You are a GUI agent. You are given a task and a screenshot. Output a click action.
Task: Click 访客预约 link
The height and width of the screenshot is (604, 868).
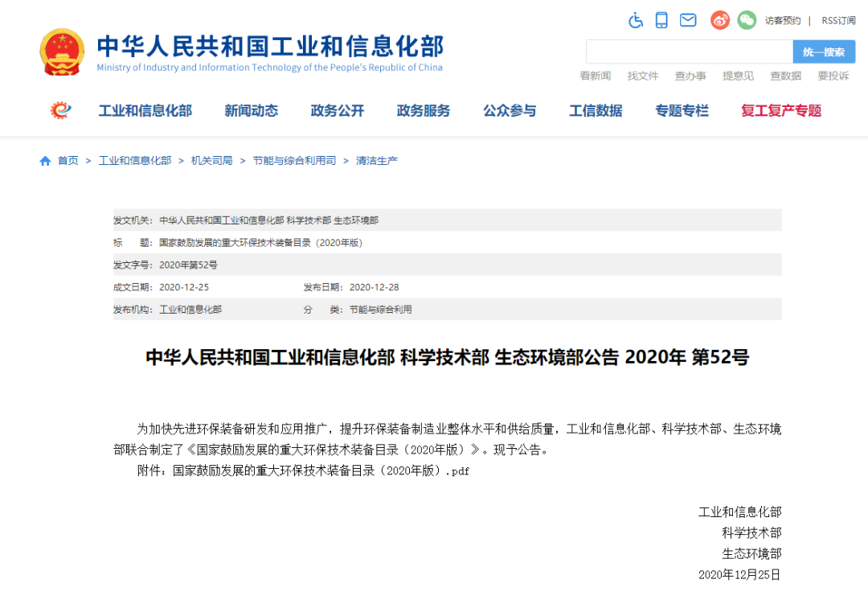click(x=782, y=20)
